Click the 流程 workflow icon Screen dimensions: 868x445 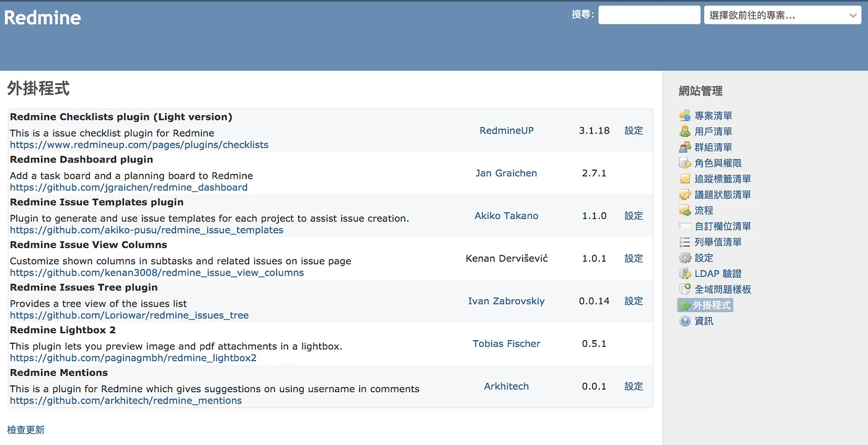coord(684,210)
